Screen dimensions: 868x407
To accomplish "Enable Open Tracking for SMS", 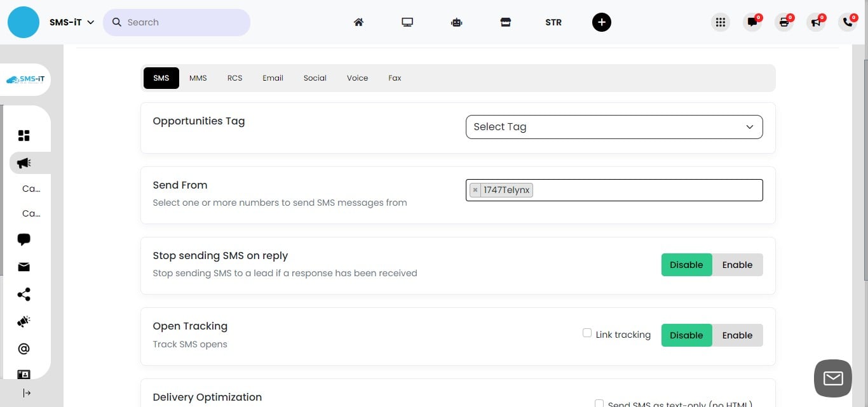I will [737, 335].
